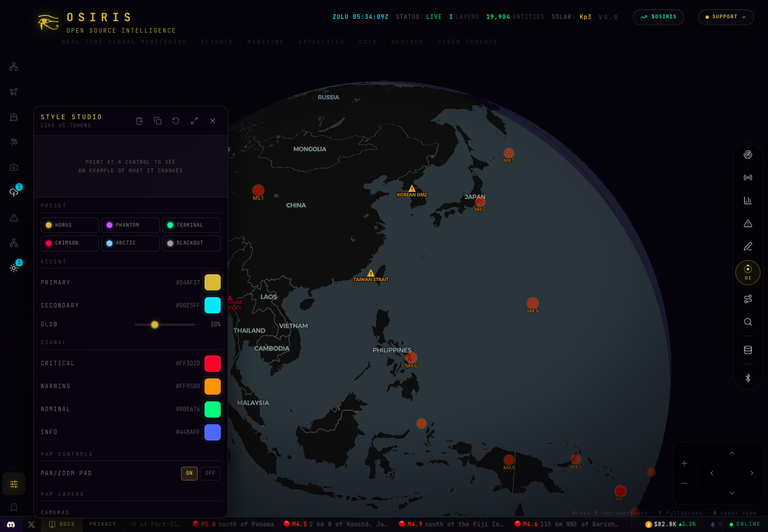Open the Discord link icon
The height and width of the screenshot is (532, 768).
tap(11, 524)
